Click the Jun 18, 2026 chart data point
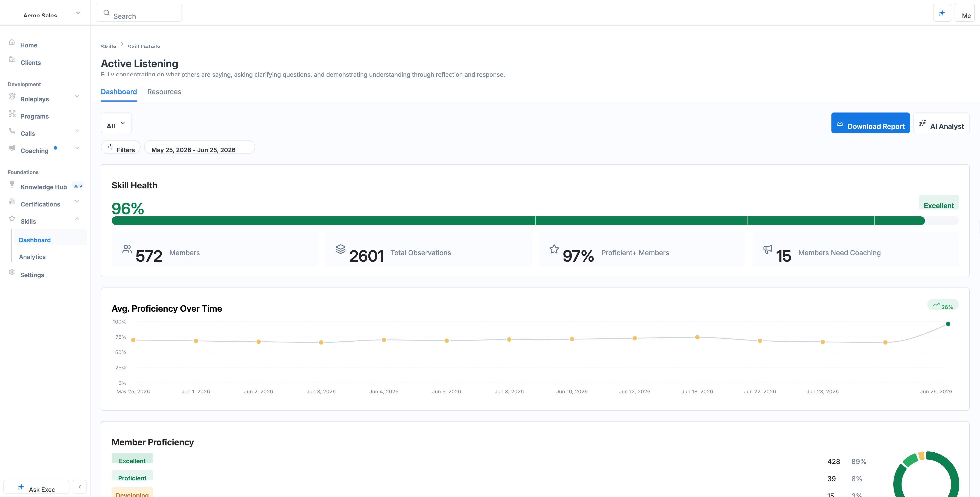 697,337
